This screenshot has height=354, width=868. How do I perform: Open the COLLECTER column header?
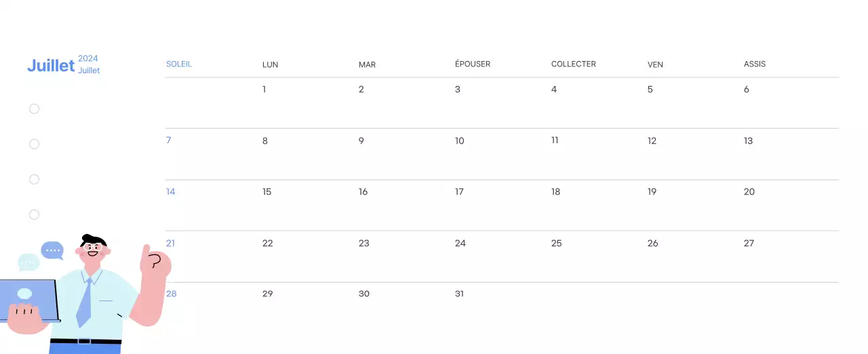tap(574, 64)
